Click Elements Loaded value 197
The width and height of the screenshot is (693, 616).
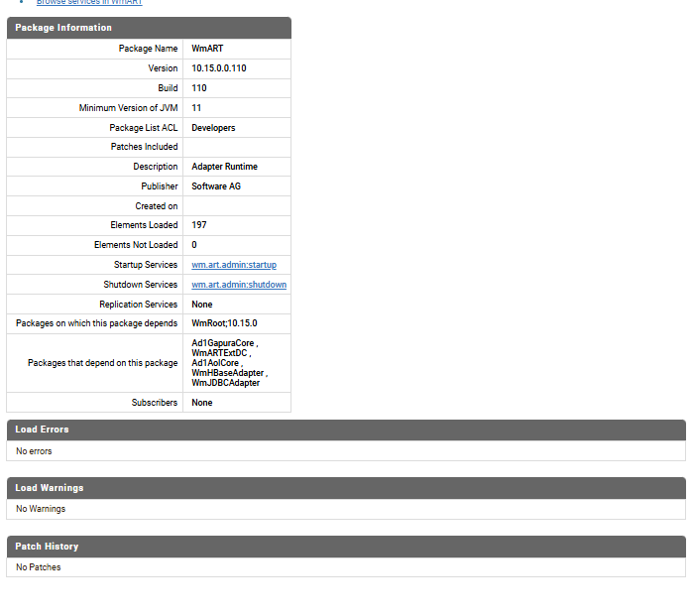coord(199,224)
